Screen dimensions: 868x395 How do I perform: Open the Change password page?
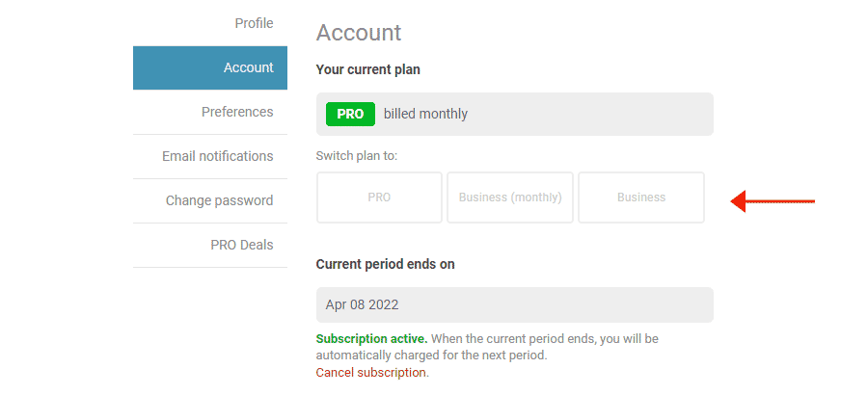pyautogui.click(x=210, y=200)
